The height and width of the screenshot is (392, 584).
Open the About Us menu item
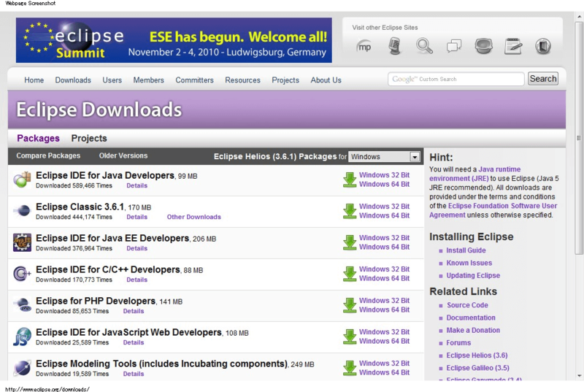(326, 80)
